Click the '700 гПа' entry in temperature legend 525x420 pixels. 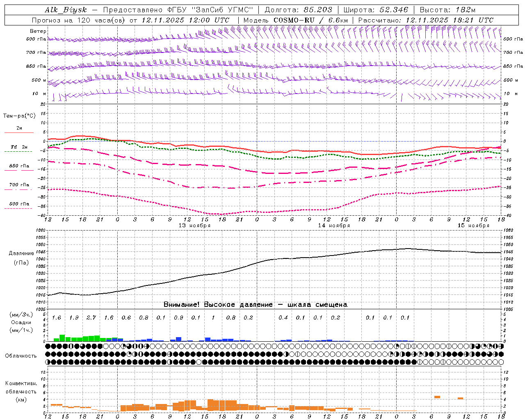pos(19,185)
